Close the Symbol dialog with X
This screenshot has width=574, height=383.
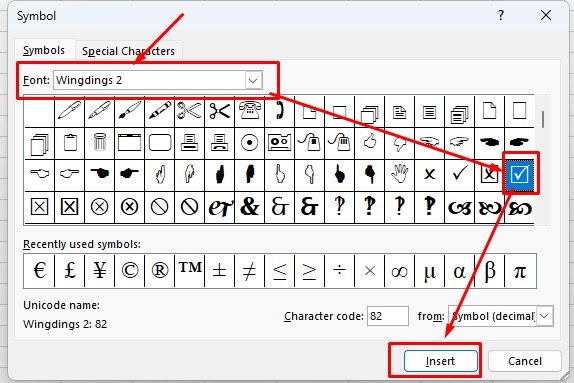coord(546,15)
